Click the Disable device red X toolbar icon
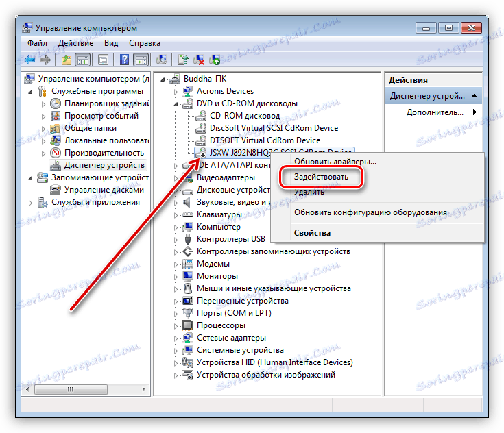The width and height of the screenshot is (504, 433). (x=200, y=60)
